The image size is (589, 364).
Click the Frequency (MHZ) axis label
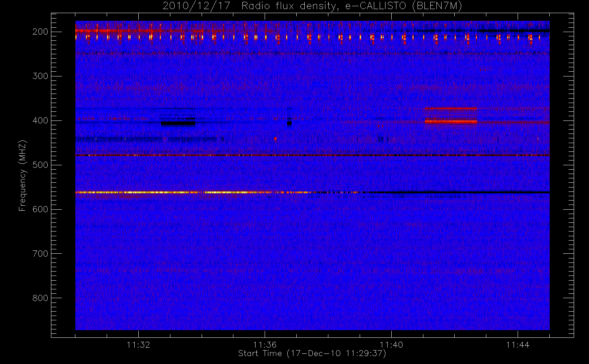23,175
